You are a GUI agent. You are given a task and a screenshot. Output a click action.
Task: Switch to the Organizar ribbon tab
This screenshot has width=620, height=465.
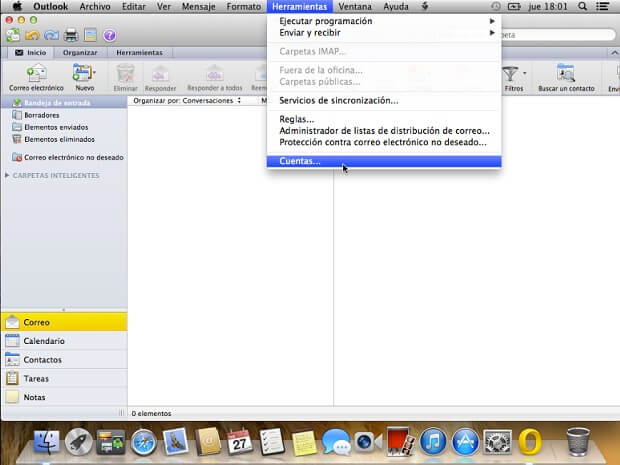pos(80,53)
